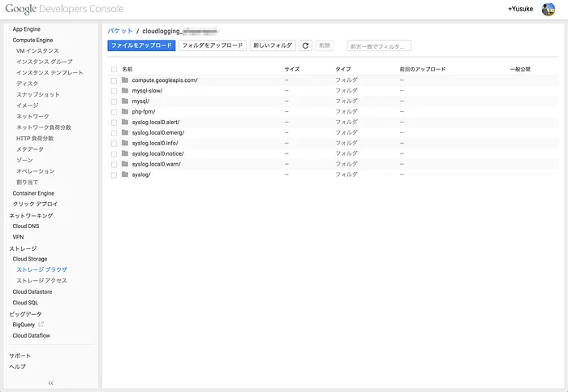This screenshot has height=392, width=568.
Task: Check the mysql/ row checkbox
Action: click(114, 101)
